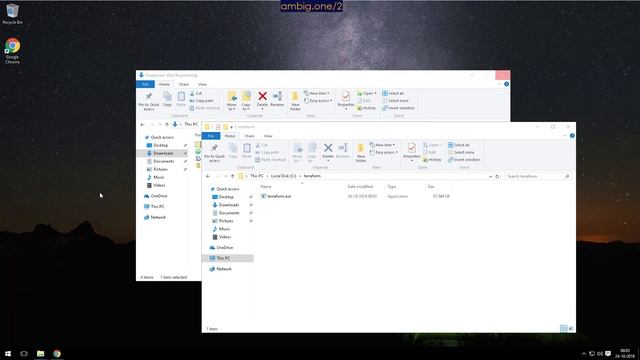Expand Easy access menu in Downloads window
640x360 pixels.
(318, 101)
